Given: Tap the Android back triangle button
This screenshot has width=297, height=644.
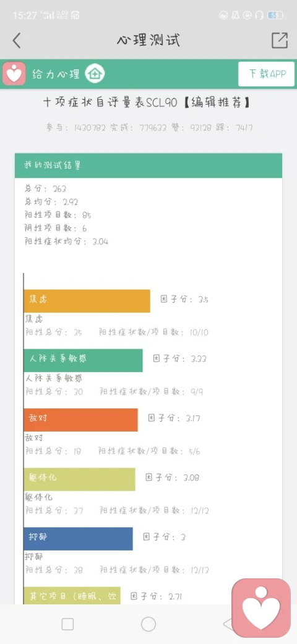Looking at the screenshot, I should point(228,624).
